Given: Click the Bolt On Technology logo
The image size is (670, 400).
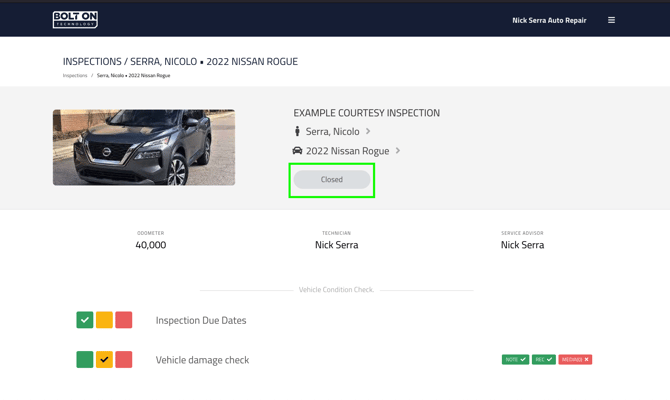Looking at the screenshot, I should pos(75,19).
